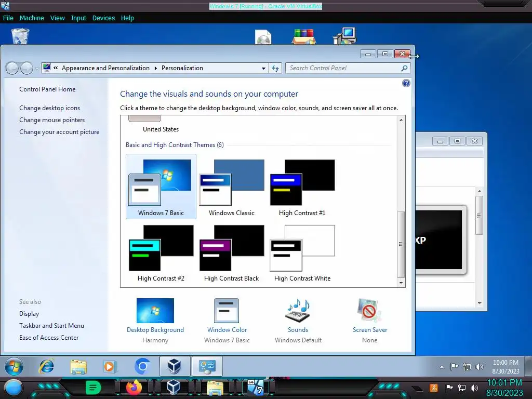Open the VirtualBox File menu

point(8,18)
